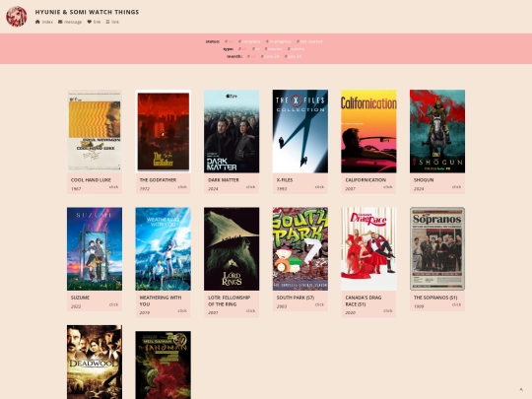Screen dimensions: 532x399
Task: Filter type by comics
Action: click(x=296, y=49)
